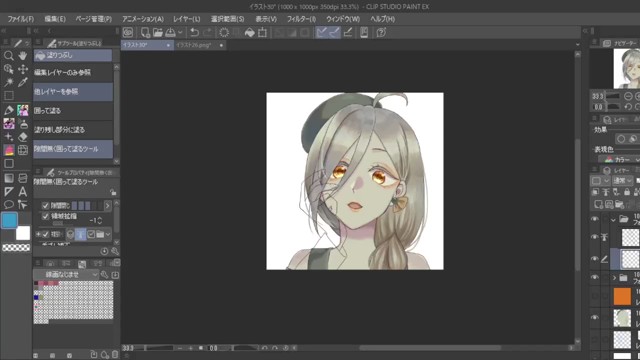
Task: Click the New document icon in toolbar
Action: (x=145, y=33)
